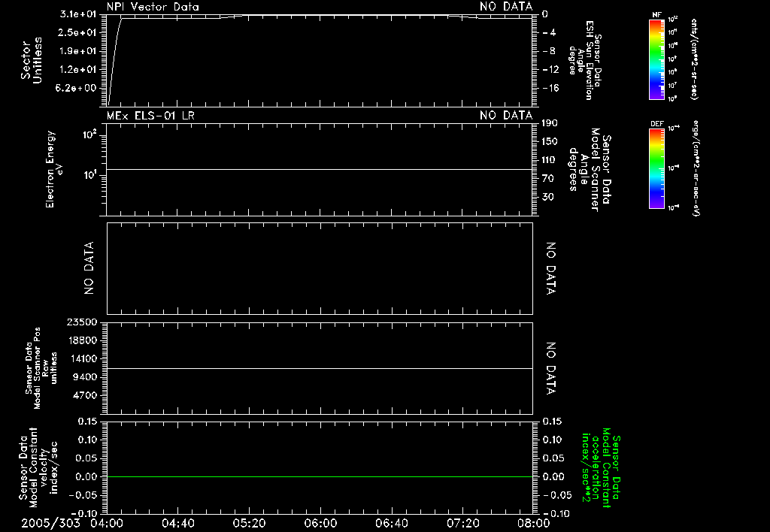Click the '3.1e+01' sector tick label
Screen dimensions: 770x532
(x=78, y=14)
